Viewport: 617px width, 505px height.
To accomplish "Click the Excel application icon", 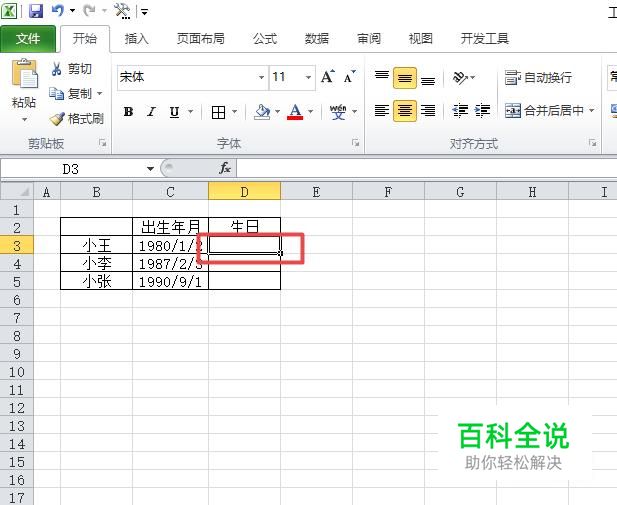I will tap(9, 11).
